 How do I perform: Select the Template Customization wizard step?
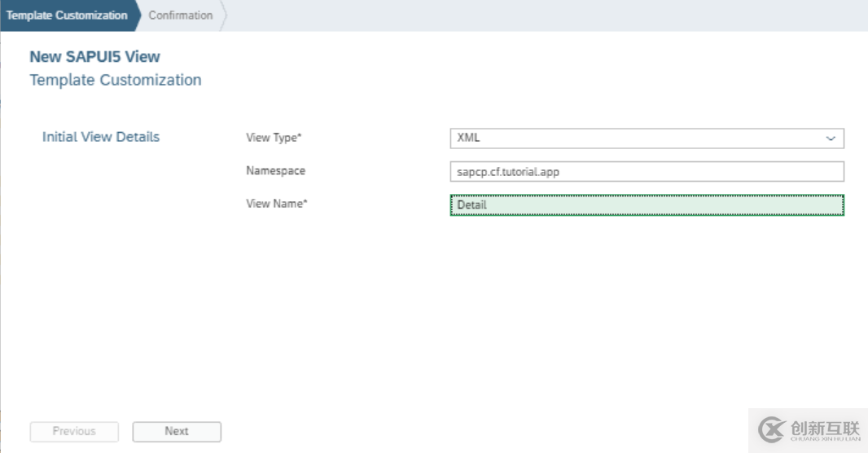pos(67,15)
